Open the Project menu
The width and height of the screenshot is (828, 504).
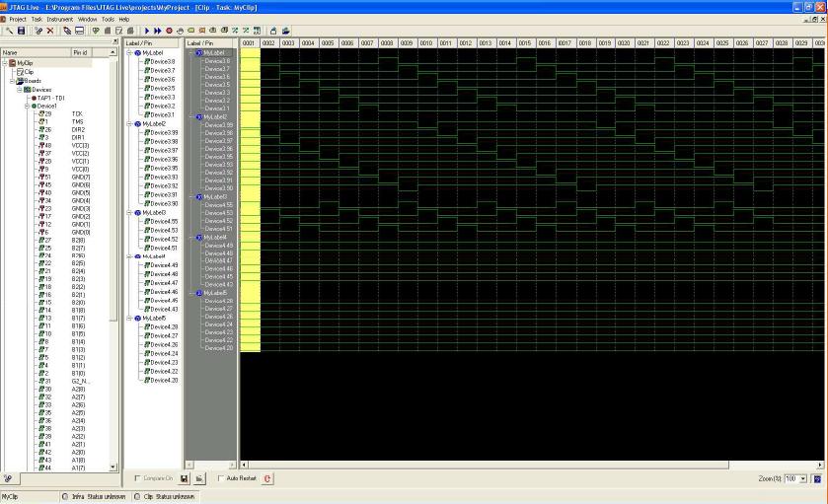pos(18,19)
